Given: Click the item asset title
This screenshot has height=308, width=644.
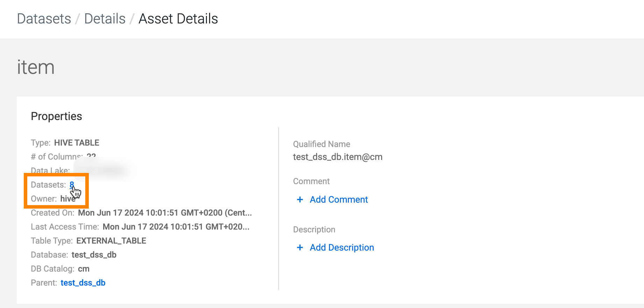Looking at the screenshot, I should pyautogui.click(x=36, y=67).
